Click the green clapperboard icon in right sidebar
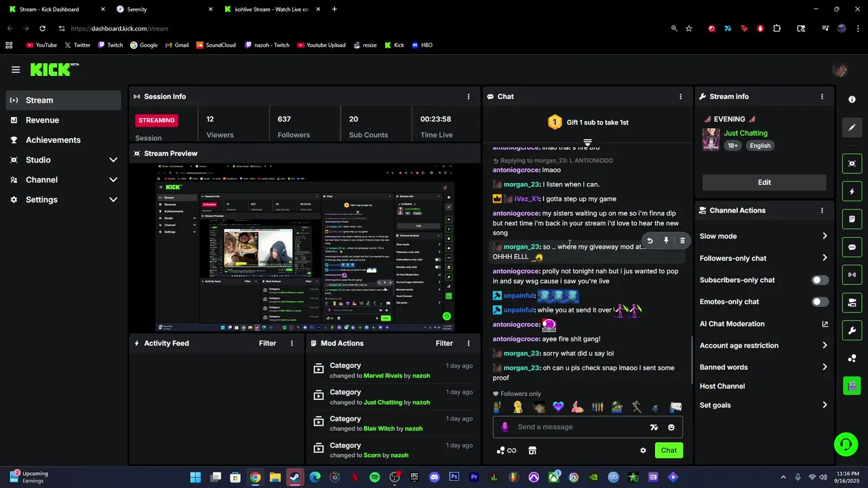 852,386
